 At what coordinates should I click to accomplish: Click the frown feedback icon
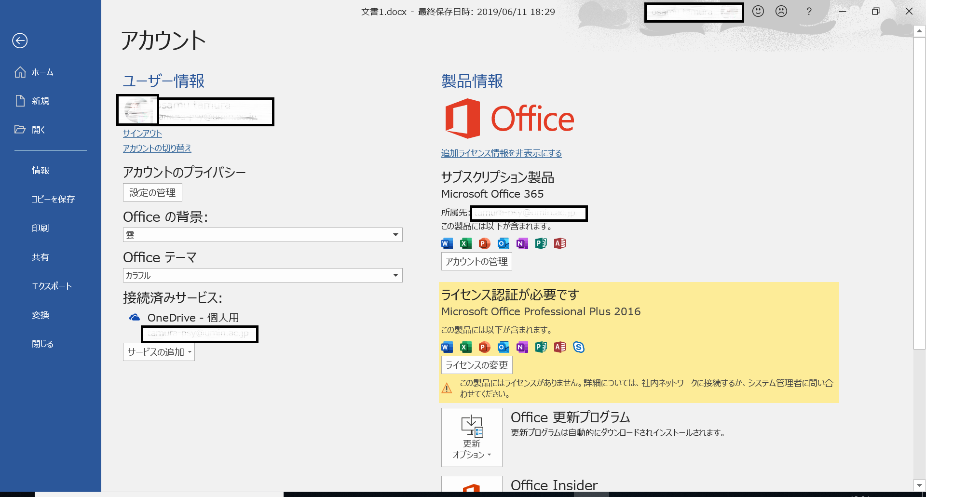[x=781, y=11]
